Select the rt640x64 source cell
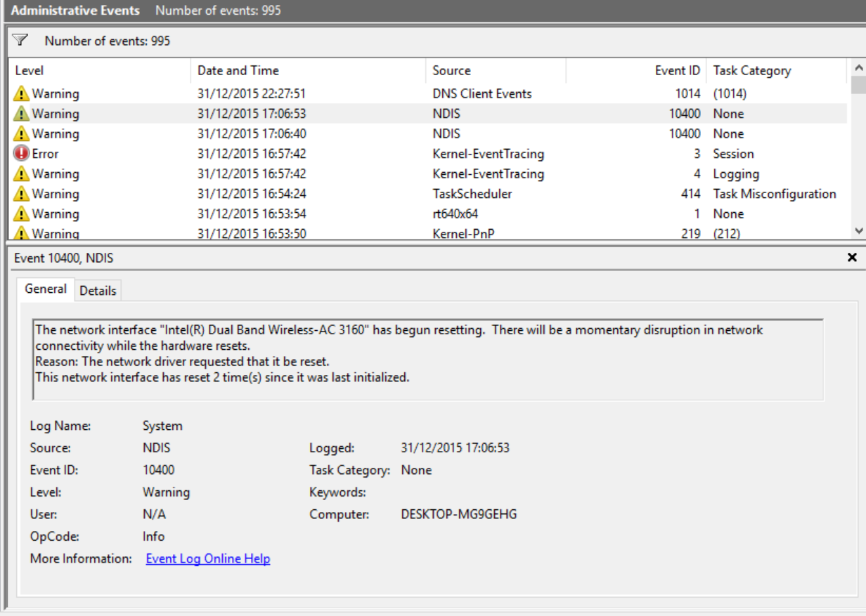 (x=455, y=214)
